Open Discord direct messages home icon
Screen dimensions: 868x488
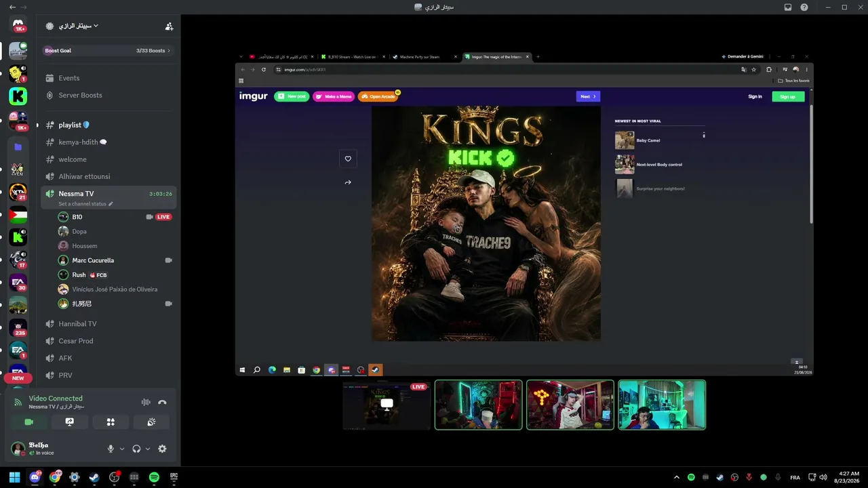coord(18,24)
